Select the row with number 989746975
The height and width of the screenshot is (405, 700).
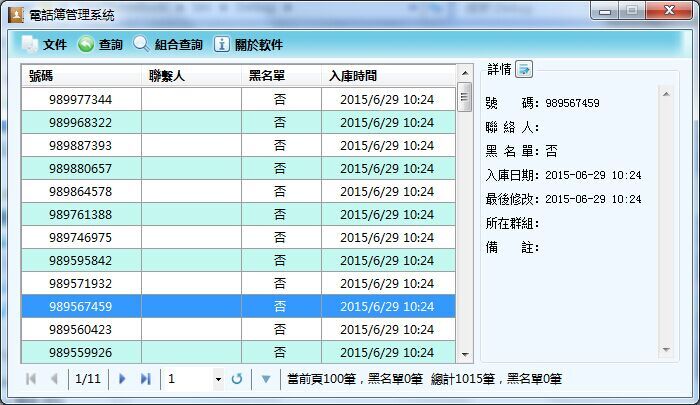[x=81, y=238]
